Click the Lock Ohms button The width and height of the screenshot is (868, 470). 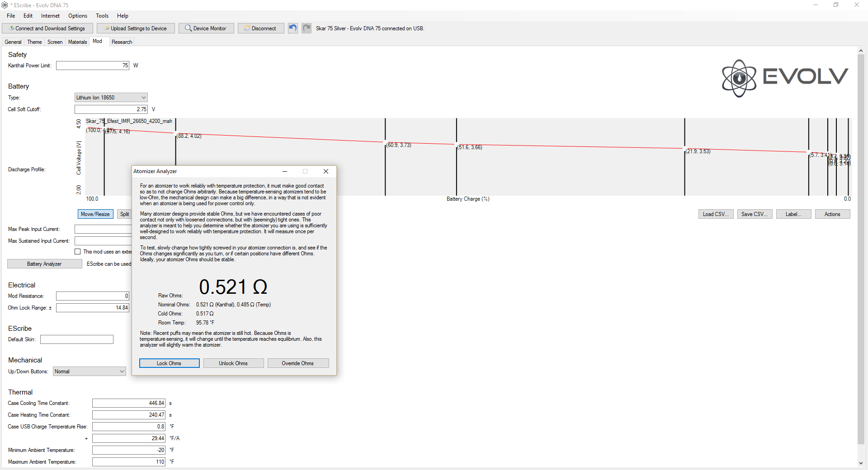(169, 363)
